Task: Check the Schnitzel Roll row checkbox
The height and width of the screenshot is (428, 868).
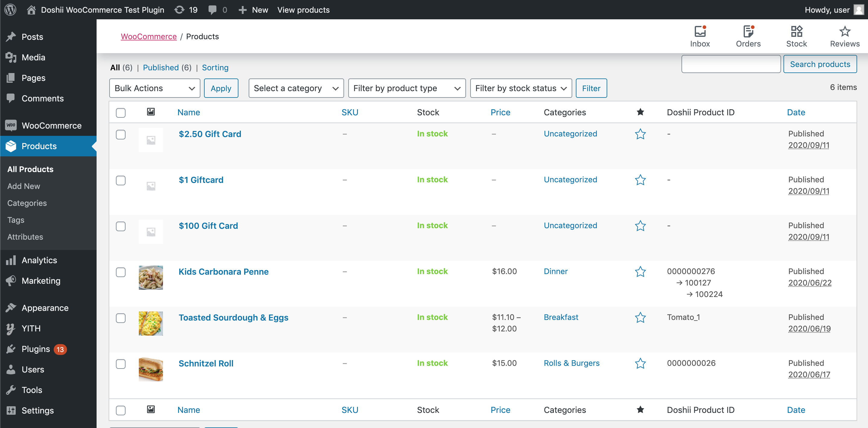Action: [x=121, y=364]
